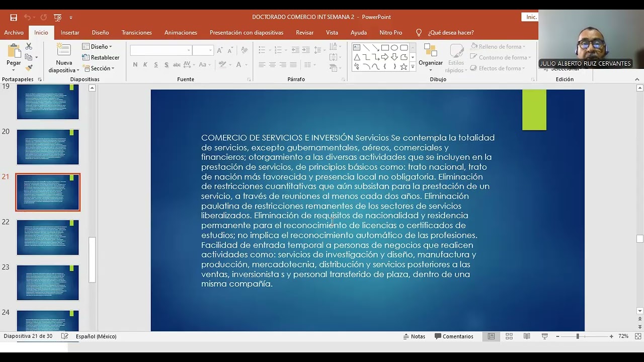The height and width of the screenshot is (362, 644).
Task: Increase font size with larger A icon
Action: point(220,50)
